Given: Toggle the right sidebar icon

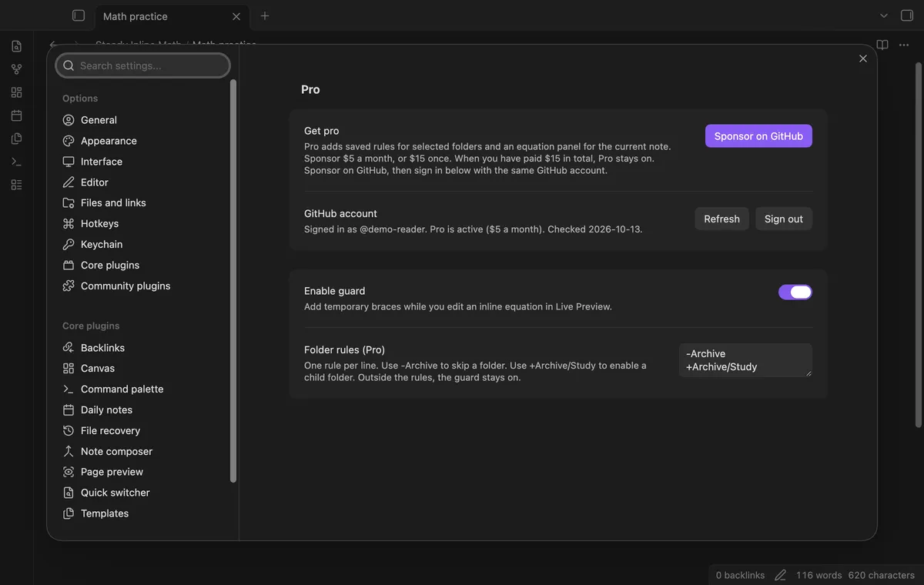Looking at the screenshot, I should click(x=906, y=15).
